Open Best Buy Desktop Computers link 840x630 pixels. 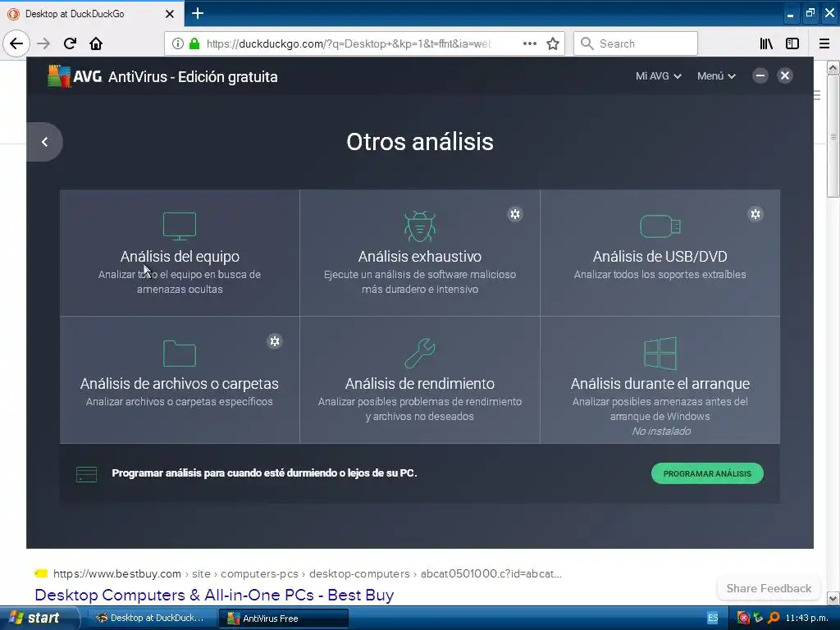[x=214, y=595]
